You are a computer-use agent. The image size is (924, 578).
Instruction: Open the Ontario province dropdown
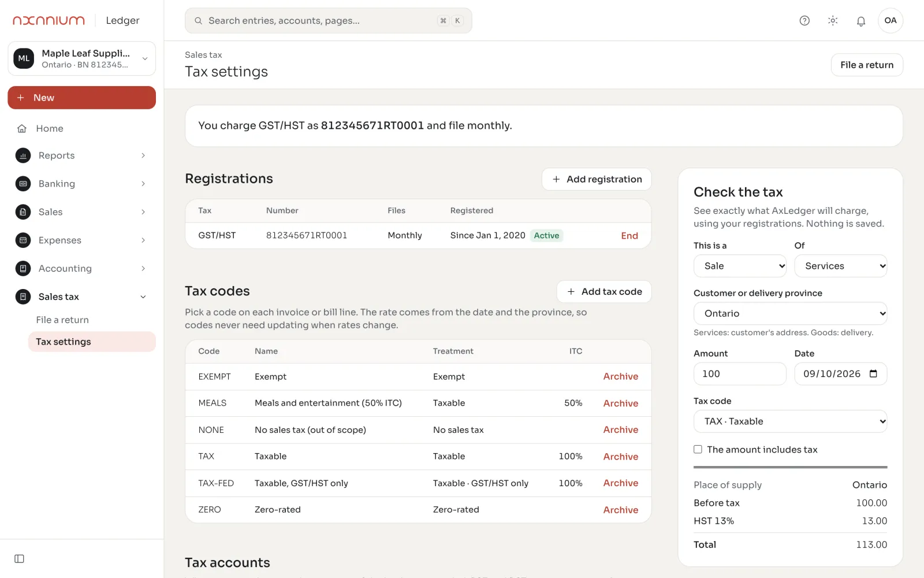790,313
